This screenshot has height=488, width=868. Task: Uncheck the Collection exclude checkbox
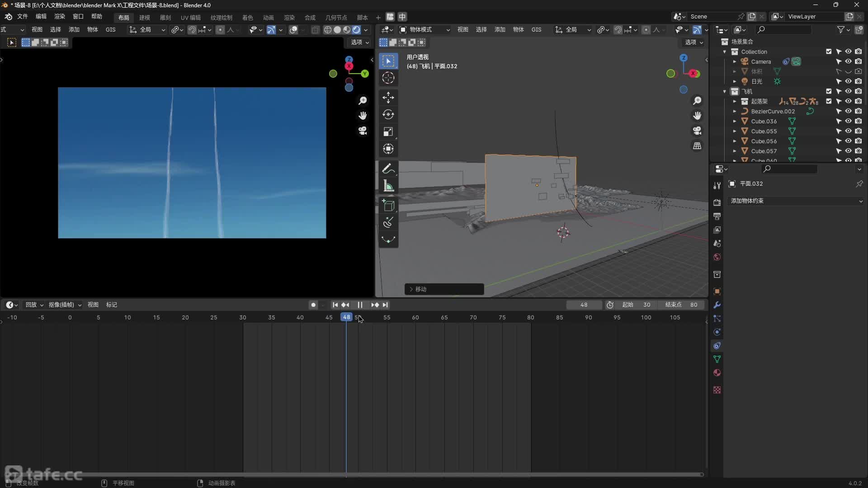click(829, 52)
